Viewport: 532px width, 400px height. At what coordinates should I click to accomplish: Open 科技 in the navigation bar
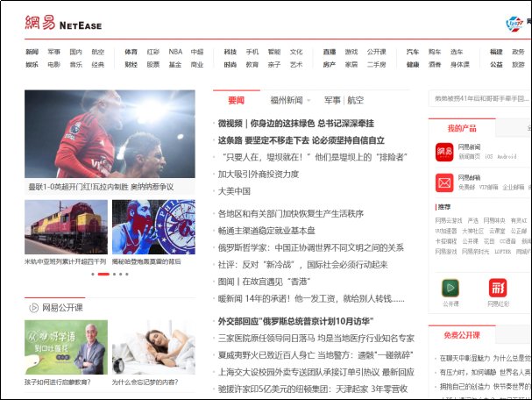230,52
